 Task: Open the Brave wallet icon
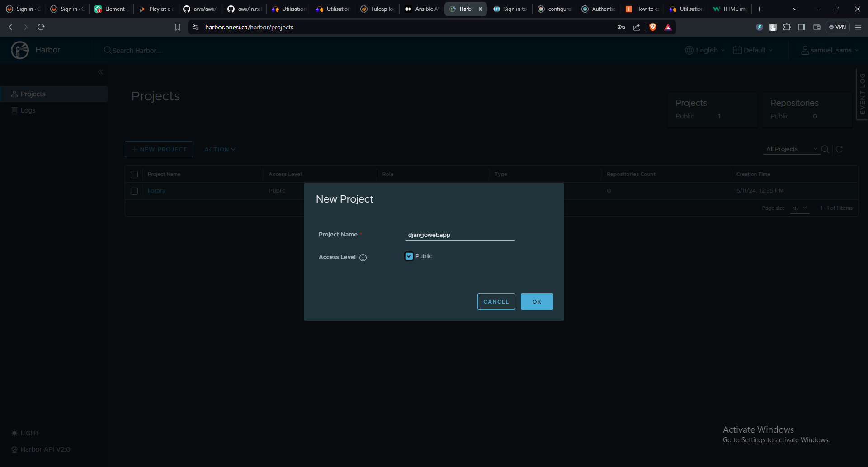[x=816, y=27]
